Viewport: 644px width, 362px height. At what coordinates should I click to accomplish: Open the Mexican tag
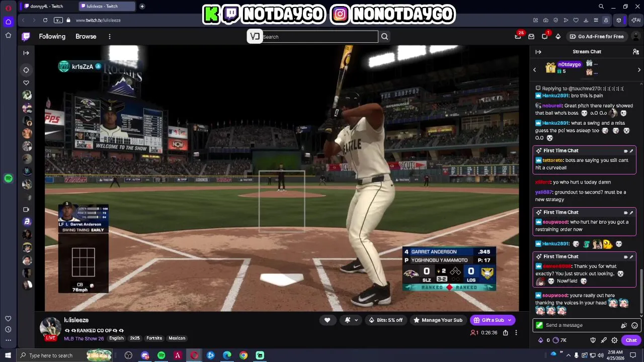click(177, 338)
